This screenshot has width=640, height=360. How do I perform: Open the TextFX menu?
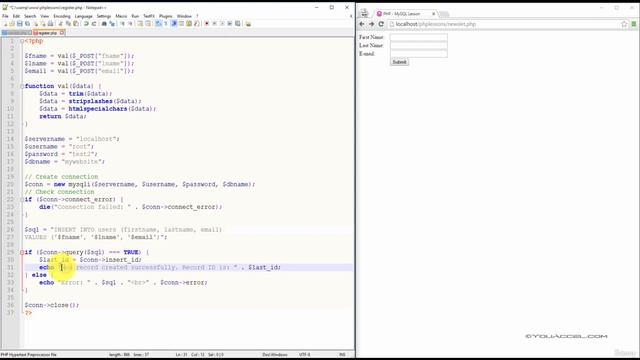click(149, 16)
